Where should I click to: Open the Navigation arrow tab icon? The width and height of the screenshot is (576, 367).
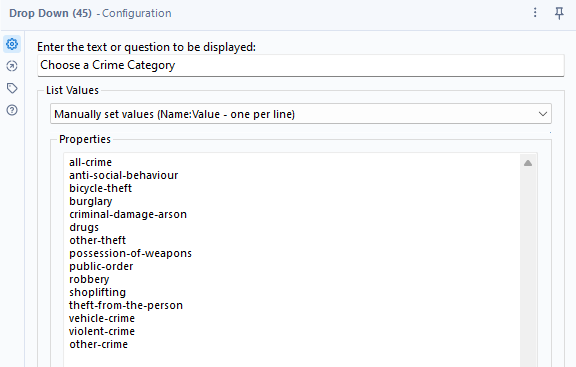coord(12,66)
